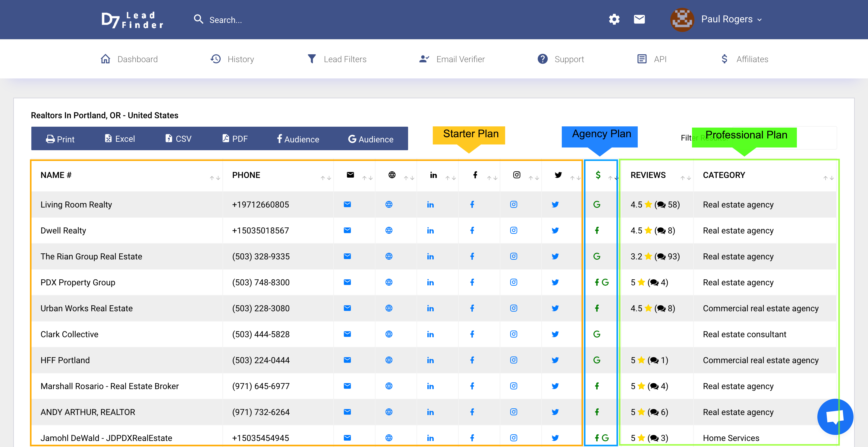The width and height of the screenshot is (868, 447).
Task: Focus the Search field in header
Action: 225,20
